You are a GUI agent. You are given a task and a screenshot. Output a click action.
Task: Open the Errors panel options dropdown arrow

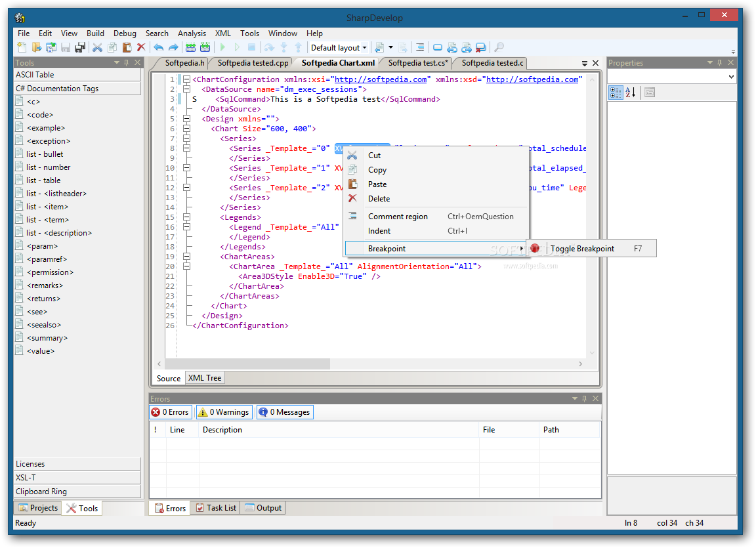pos(574,398)
